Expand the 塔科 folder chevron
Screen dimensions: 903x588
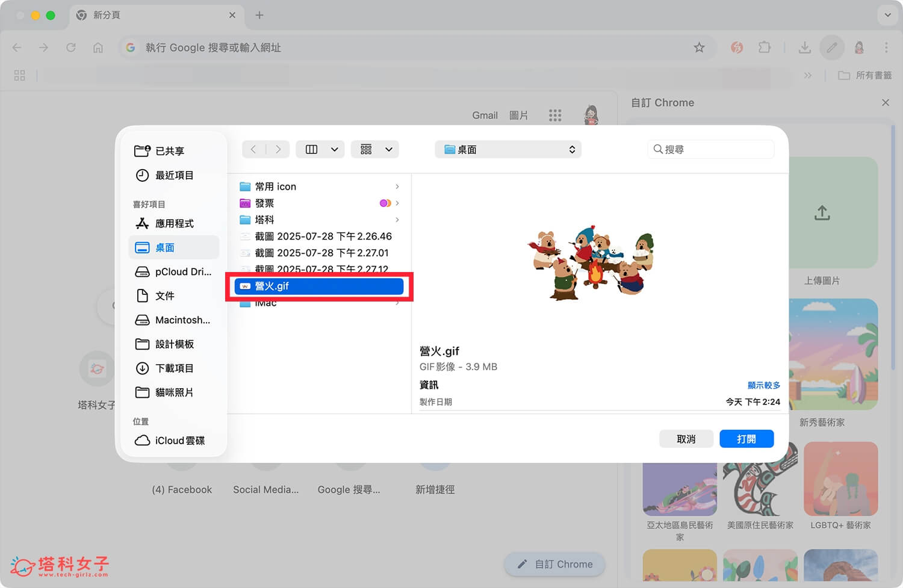pyautogui.click(x=397, y=220)
